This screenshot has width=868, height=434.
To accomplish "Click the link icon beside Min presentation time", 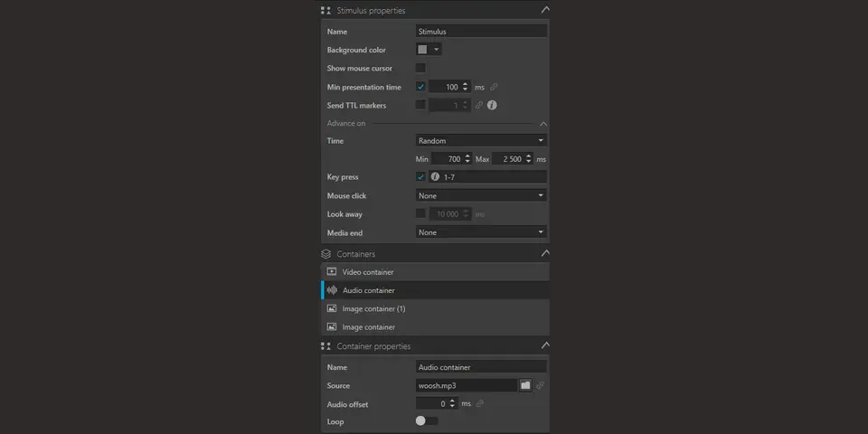I will tap(494, 87).
